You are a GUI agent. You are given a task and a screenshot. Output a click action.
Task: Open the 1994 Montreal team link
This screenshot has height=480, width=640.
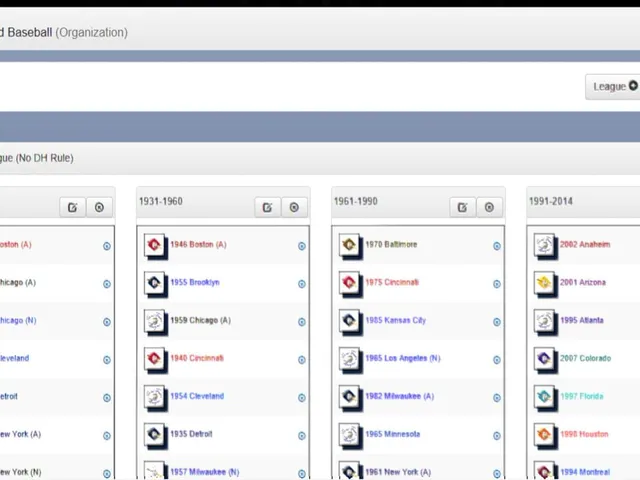tap(585, 472)
